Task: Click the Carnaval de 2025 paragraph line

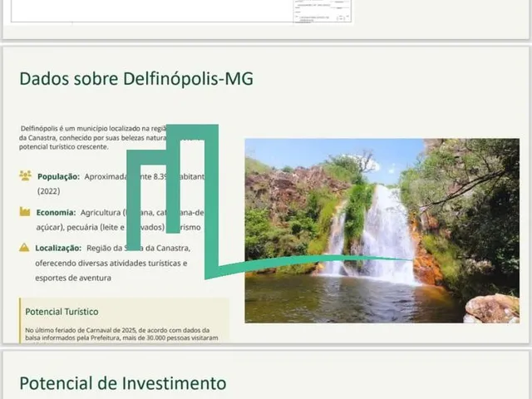Action: coord(117,330)
